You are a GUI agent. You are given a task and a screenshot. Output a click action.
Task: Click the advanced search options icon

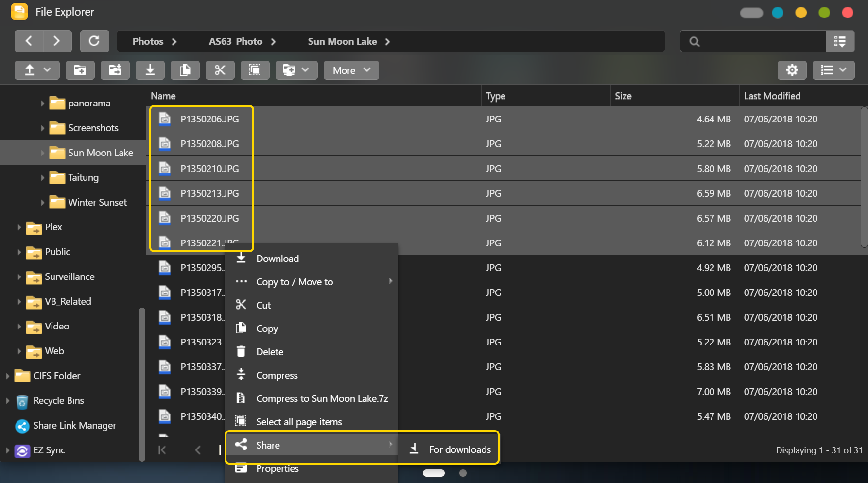(x=840, y=41)
